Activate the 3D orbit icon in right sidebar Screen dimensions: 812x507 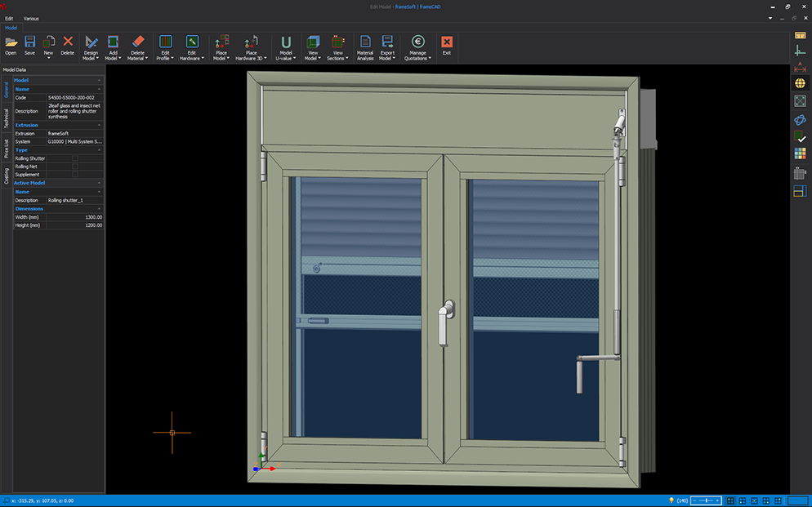click(x=800, y=120)
